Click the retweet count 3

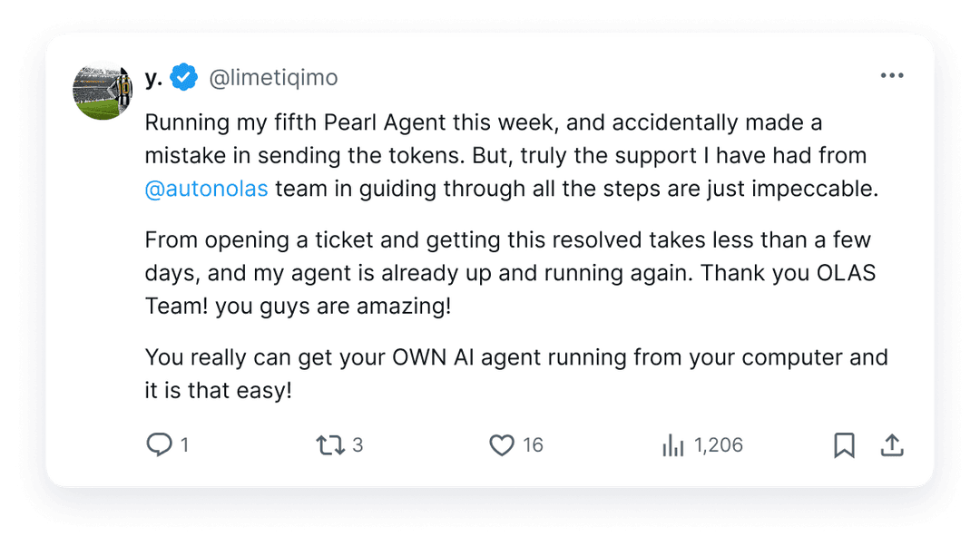pos(358,445)
